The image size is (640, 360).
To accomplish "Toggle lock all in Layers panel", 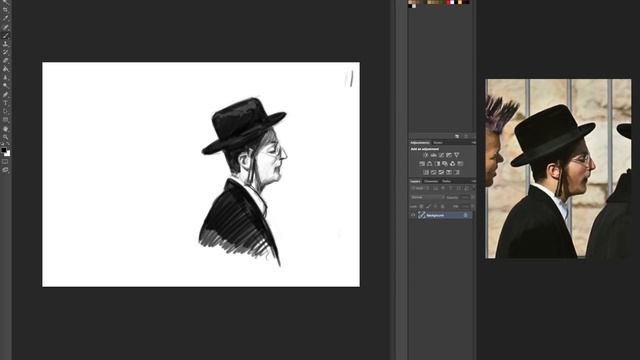I will (x=443, y=207).
